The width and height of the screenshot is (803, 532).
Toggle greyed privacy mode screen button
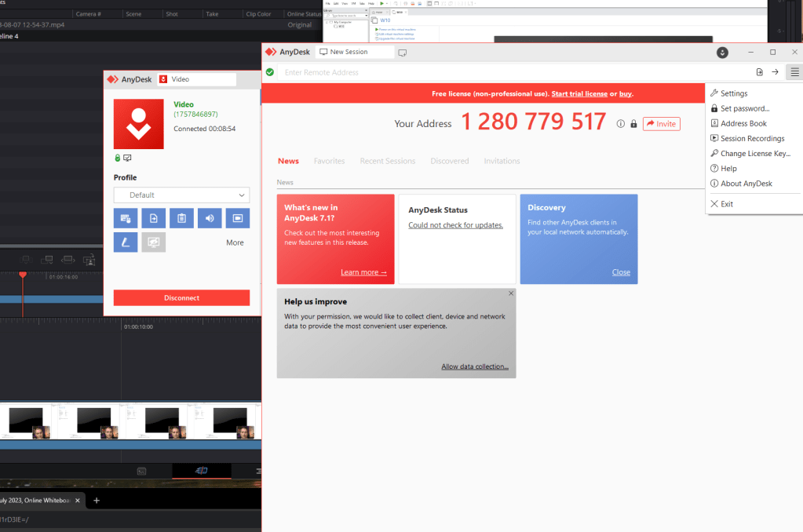pos(154,242)
